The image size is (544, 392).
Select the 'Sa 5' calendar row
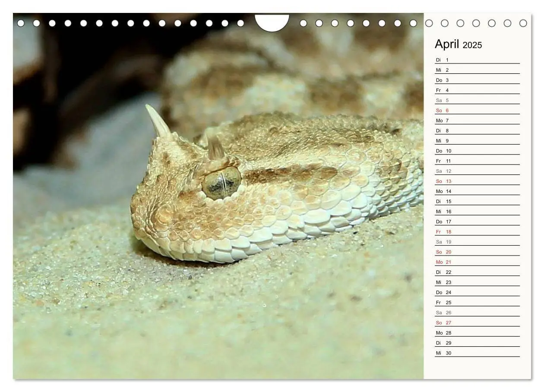coord(477,100)
